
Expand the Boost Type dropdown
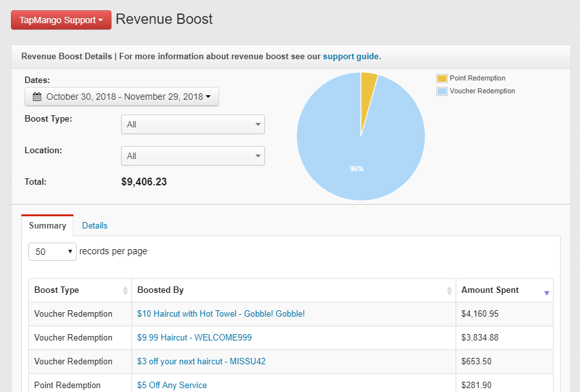coord(193,124)
